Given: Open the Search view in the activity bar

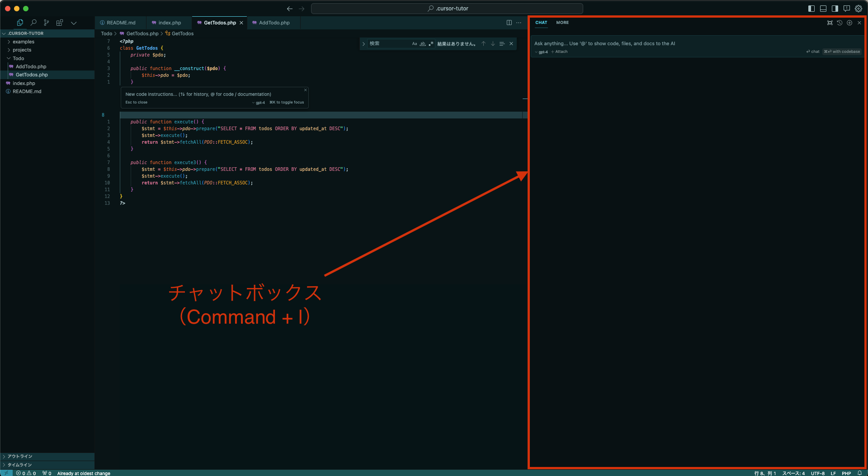Looking at the screenshot, I should (x=33, y=23).
